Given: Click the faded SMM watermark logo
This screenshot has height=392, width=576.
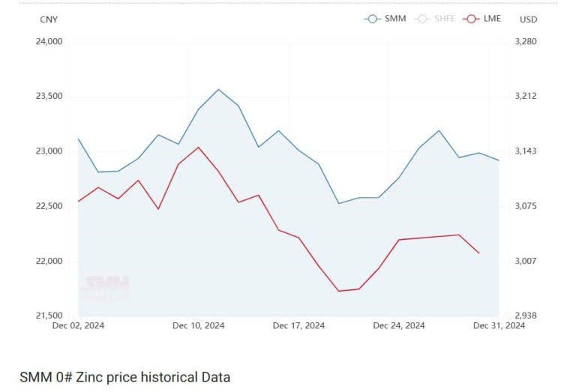Looking at the screenshot, I should [105, 287].
